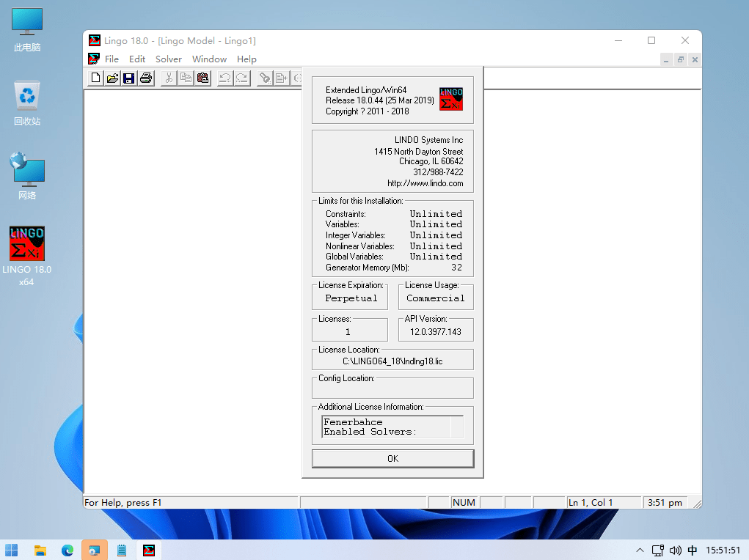Click the Cut scissors toolbar icon

click(x=169, y=78)
